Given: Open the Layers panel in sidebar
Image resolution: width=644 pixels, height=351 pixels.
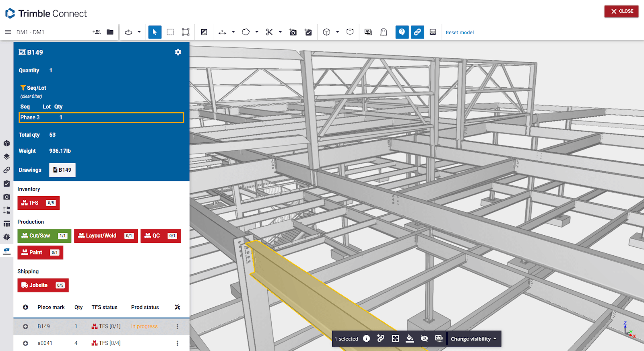Looking at the screenshot, I should click(6, 157).
